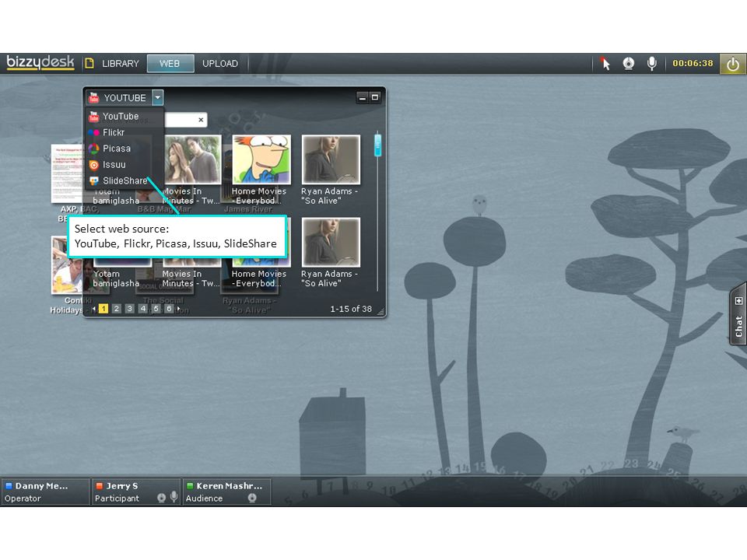Click the previous page arrow
Image resolution: width=747 pixels, height=560 pixels.
click(94, 309)
